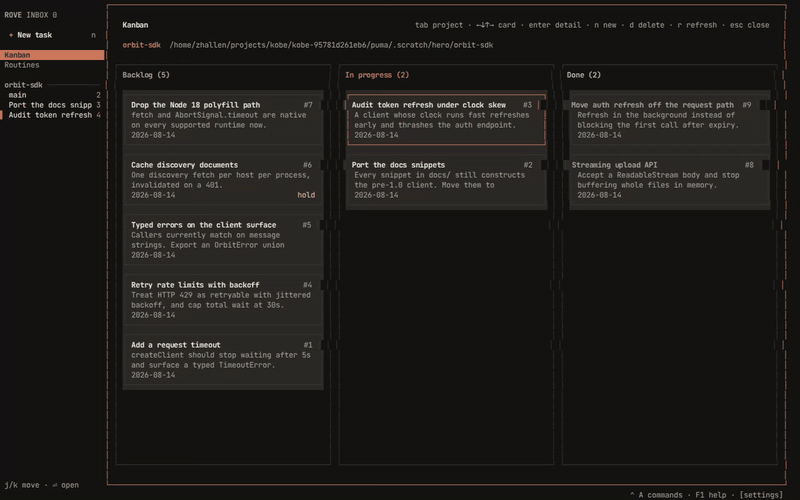The height and width of the screenshot is (500, 800).
Task: Click the hold label on Cache discovery card
Action: pyautogui.click(x=306, y=195)
